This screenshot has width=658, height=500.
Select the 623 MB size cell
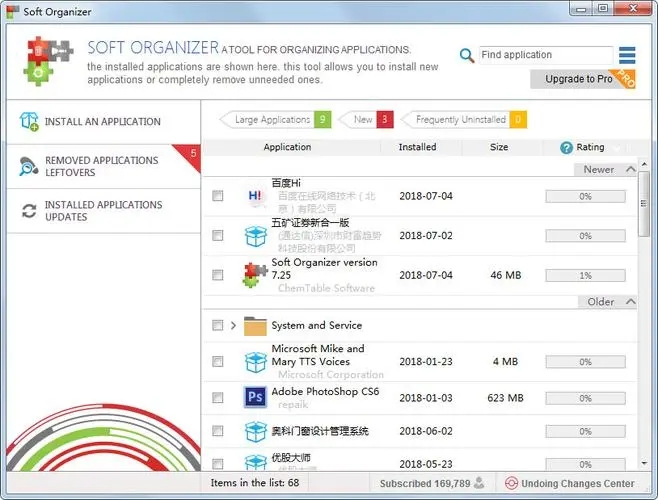[x=505, y=398]
